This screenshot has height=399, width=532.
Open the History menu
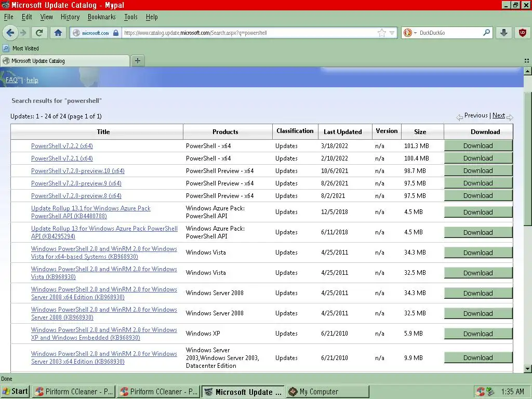pos(70,17)
